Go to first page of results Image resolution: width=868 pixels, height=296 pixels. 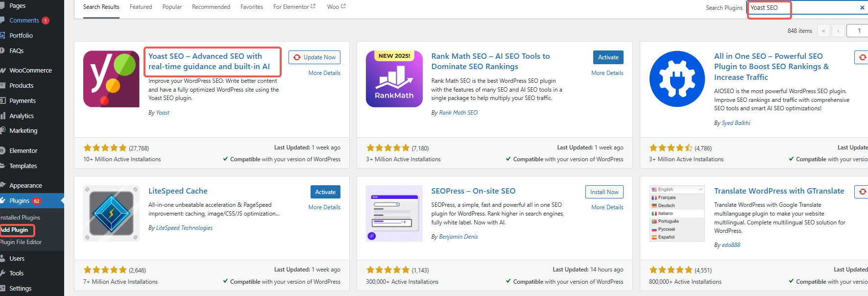pos(823,31)
